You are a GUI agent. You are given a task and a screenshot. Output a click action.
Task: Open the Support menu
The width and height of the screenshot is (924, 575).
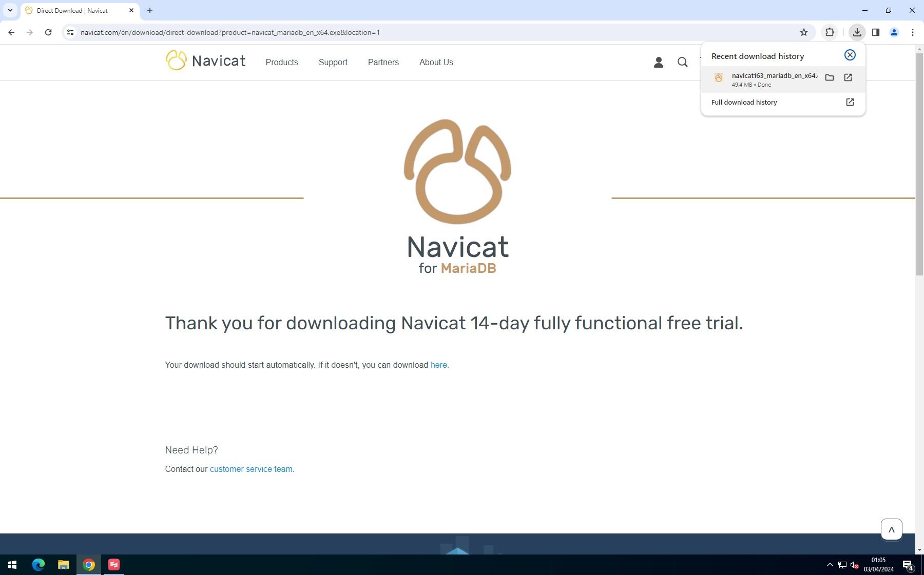[333, 63]
